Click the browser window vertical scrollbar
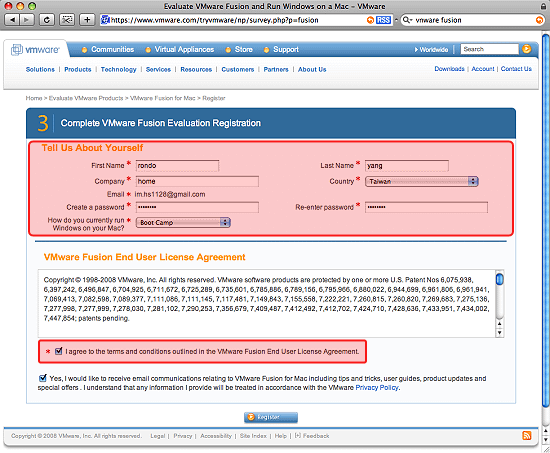 tap(545, 220)
